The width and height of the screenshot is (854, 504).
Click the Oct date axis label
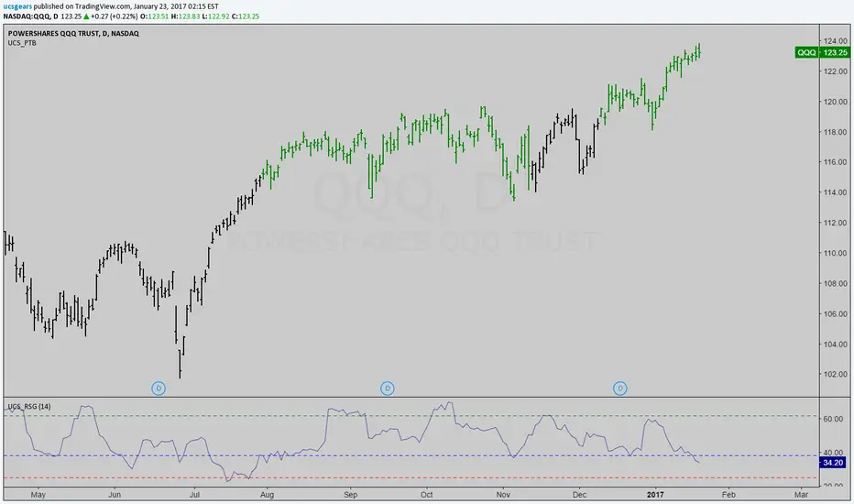click(x=426, y=495)
